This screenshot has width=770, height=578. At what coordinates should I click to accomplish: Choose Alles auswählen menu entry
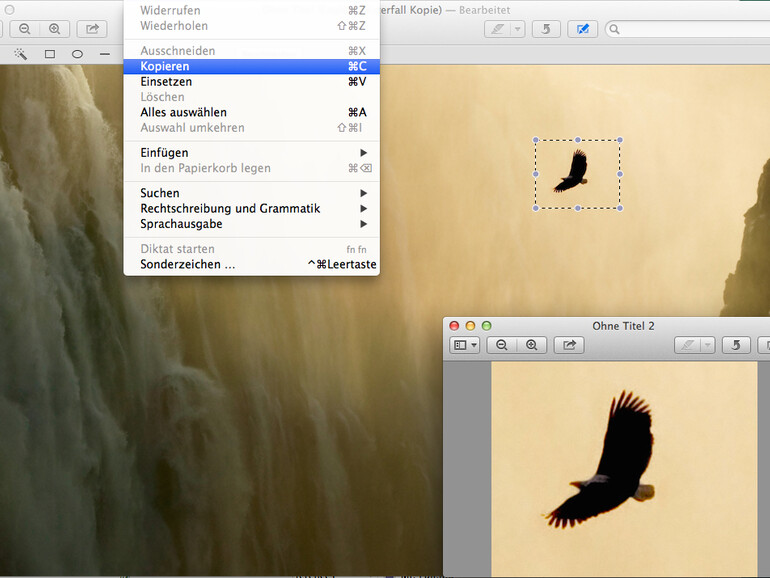(250, 112)
